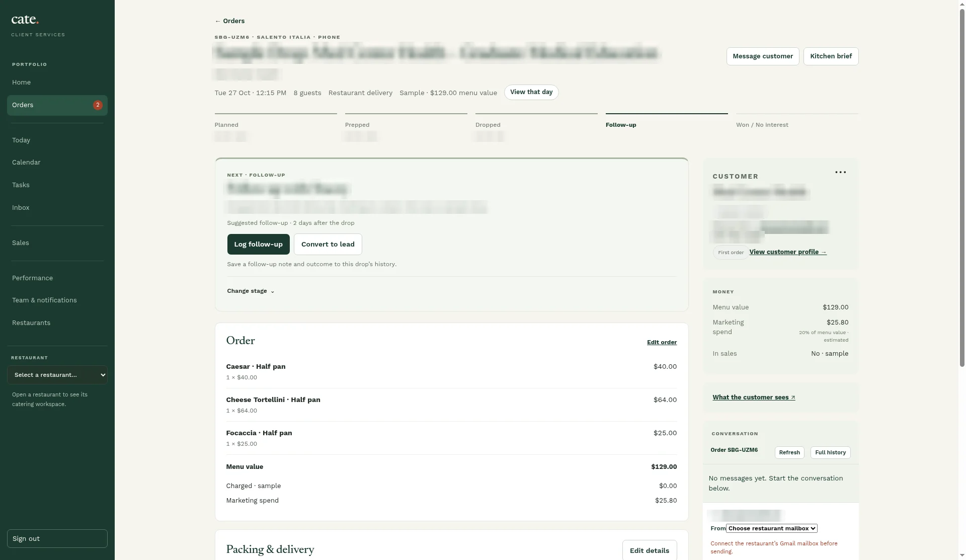Screen dimensions: 966x560
Task: Open Choose restaurant mailbox dropdown
Action: pos(771,528)
